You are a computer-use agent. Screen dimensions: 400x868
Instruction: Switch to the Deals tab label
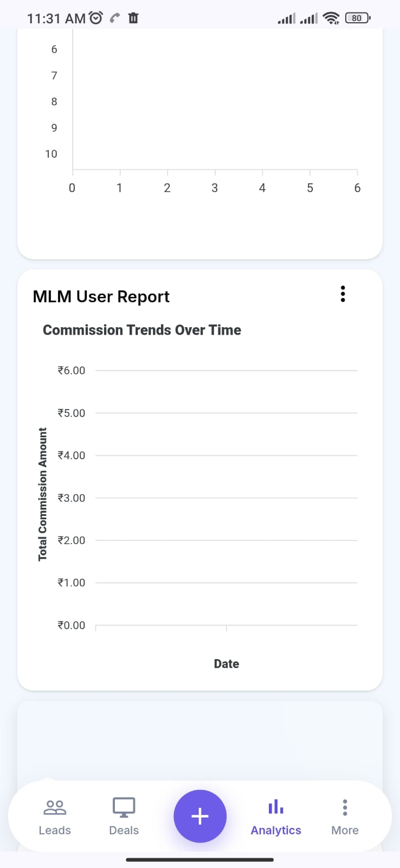pos(124,830)
